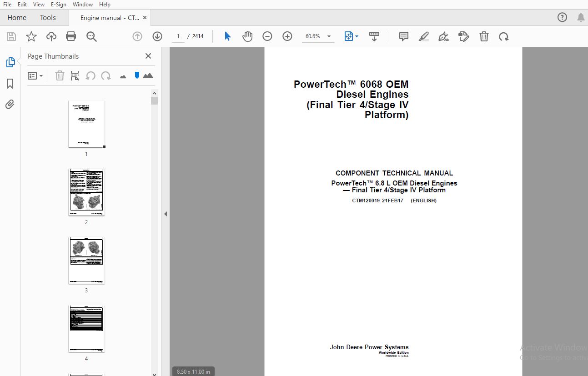
Task: Select page 2 thumbnail
Action: click(86, 192)
